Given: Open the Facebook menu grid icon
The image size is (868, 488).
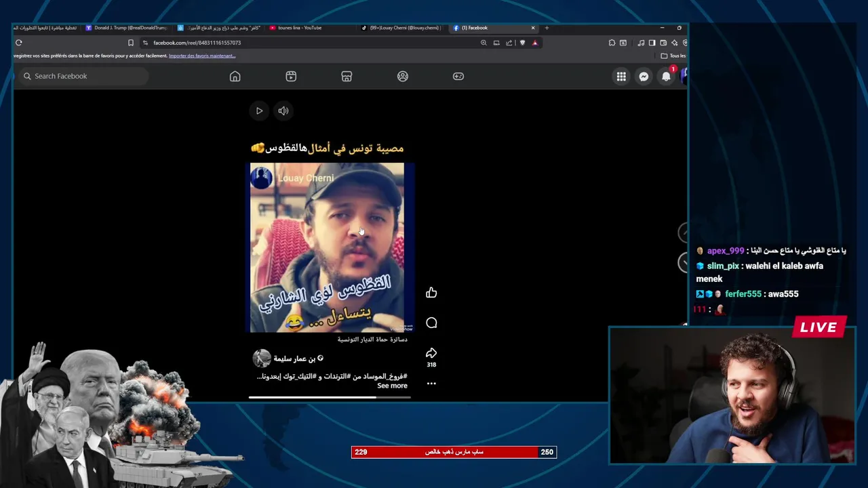Looking at the screenshot, I should click(x=621, y=77).
